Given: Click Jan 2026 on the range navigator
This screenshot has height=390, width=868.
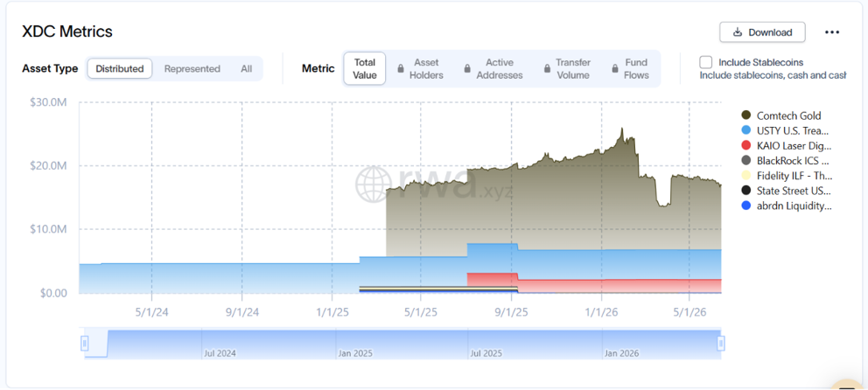Looking at the screenshot, I should tap(621, 353).
